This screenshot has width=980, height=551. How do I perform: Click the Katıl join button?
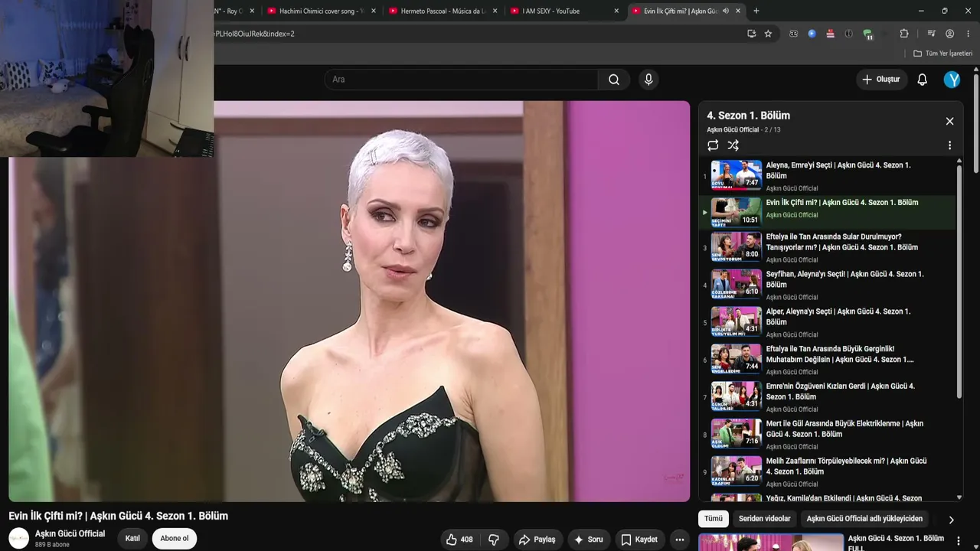132,539
